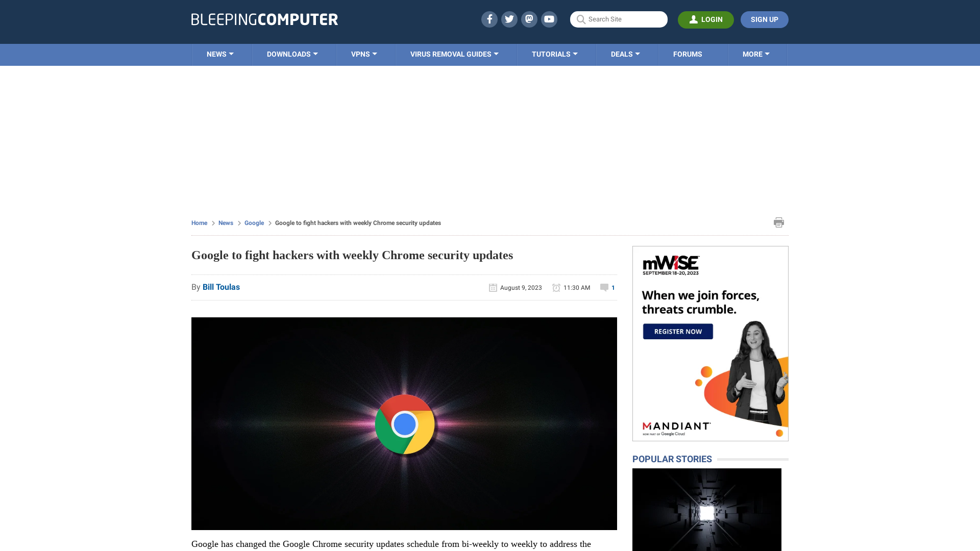
Task: Click the BleepingComputer Facebook icon
Action: [488, 19]
